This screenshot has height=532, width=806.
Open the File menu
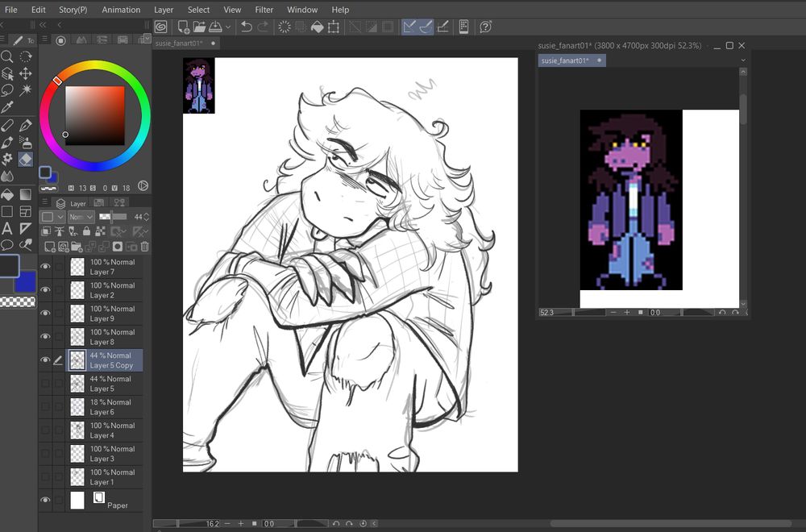click(10, 10)
